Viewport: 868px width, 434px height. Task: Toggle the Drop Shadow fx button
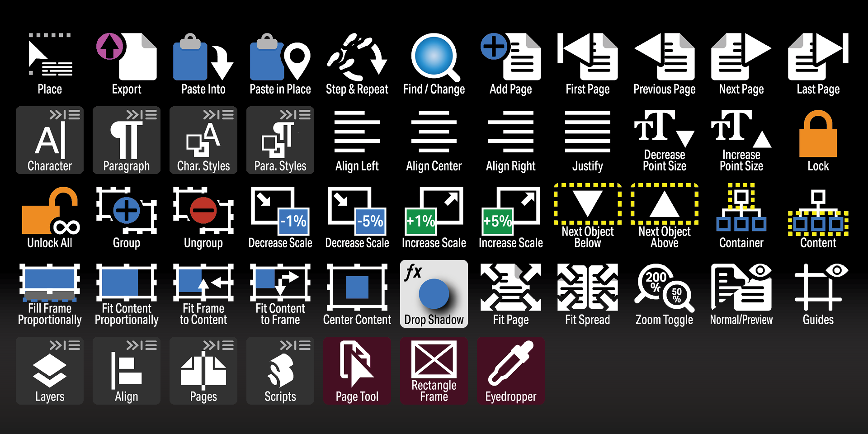434,294
